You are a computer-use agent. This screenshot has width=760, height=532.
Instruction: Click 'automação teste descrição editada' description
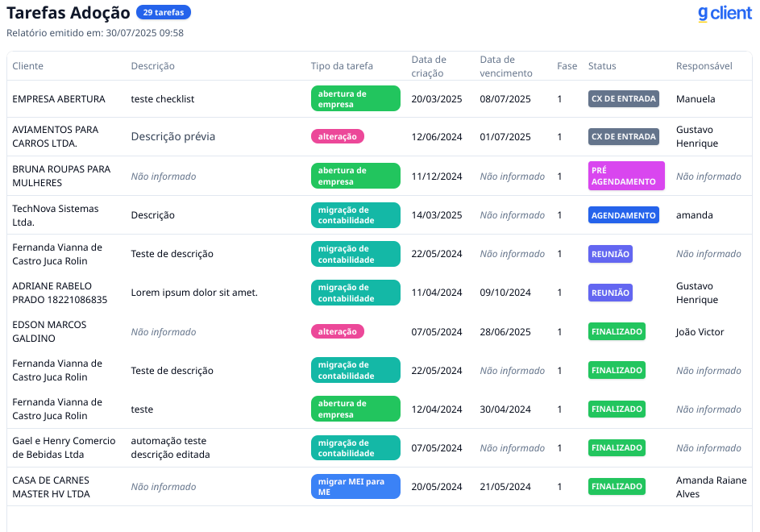pos(170,447)
